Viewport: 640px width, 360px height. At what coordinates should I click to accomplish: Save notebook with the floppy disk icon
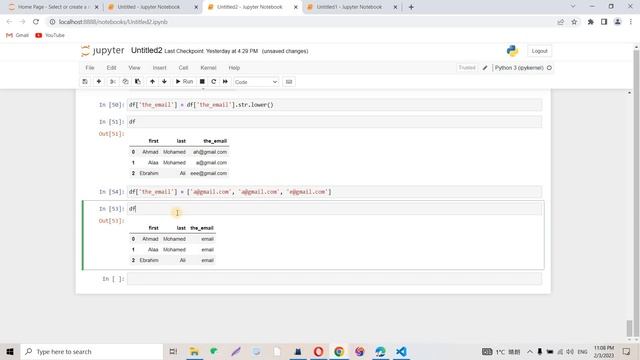pos(85,82)
